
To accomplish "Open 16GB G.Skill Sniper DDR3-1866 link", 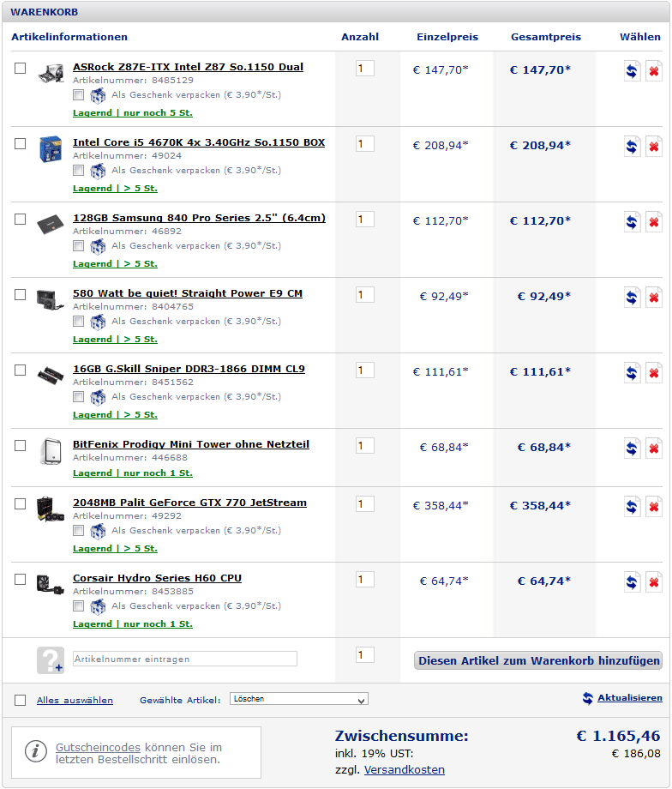I will tap(189, 369).
